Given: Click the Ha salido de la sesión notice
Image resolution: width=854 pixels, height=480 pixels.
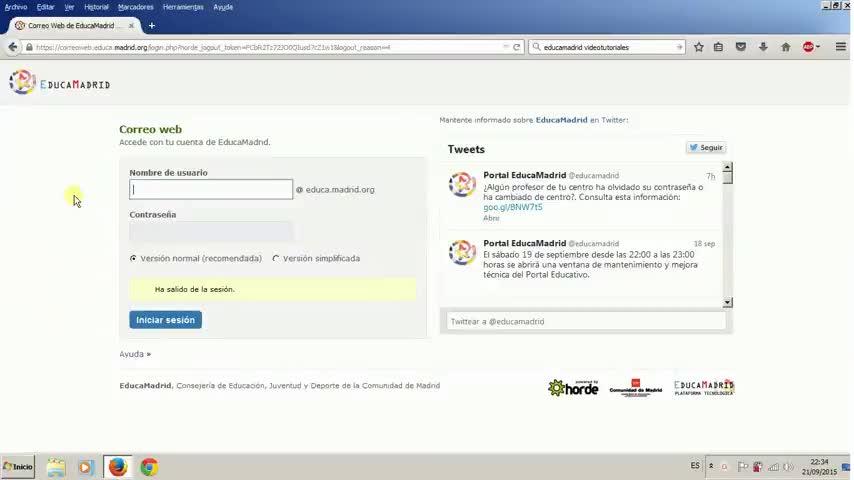Looking at the screenshot, I should 272,289.
